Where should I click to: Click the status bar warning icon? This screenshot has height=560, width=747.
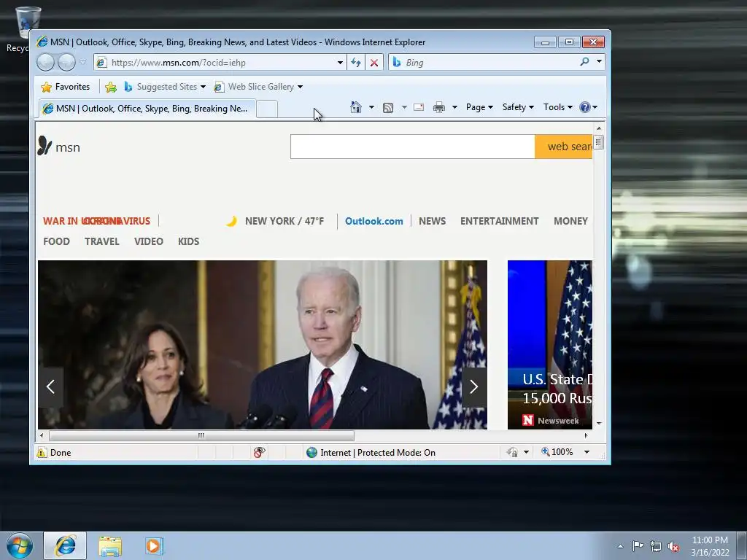[x=42, y=452]
